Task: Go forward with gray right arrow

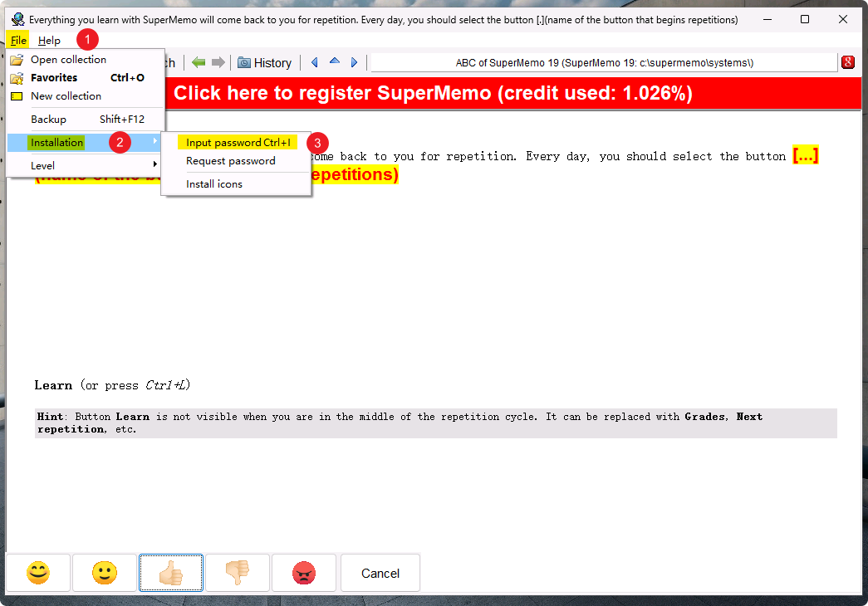Action: [218, 62]
